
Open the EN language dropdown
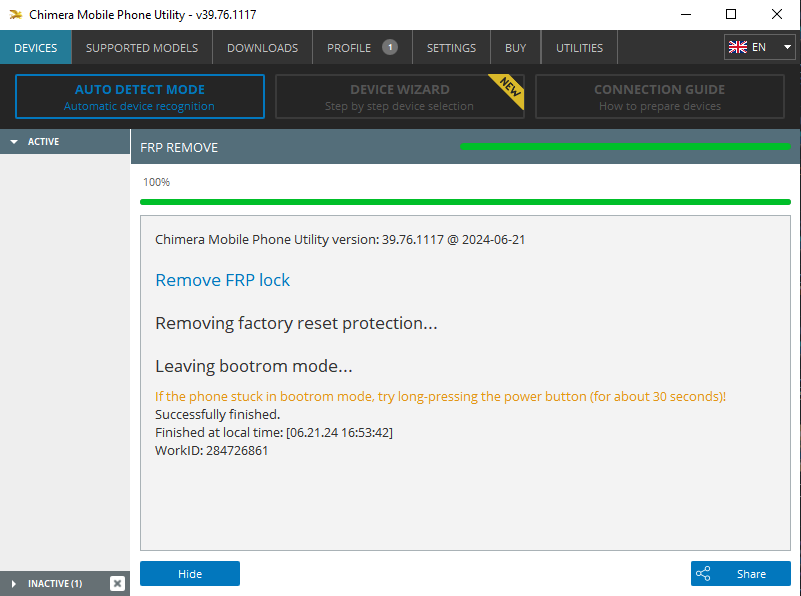[x=760, y=47]
